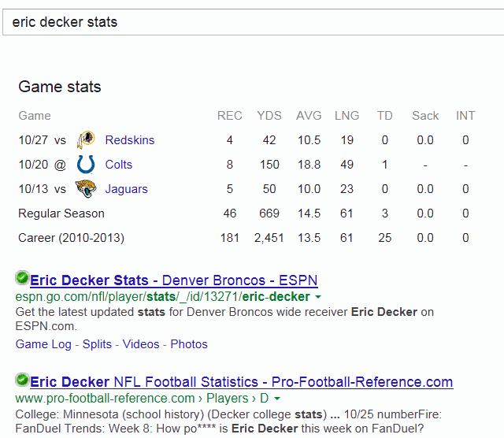Open the Colts team link
The image size is (504, 438).
click(x=119, y=165)
